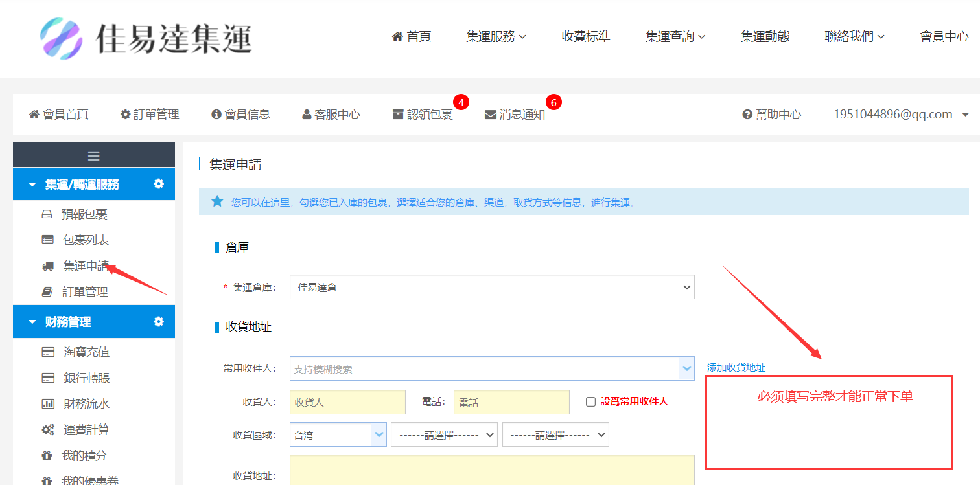
Task: Click the inbox icon beside 預報包裹
Action: pyautogui.click(x=47, y=214)
